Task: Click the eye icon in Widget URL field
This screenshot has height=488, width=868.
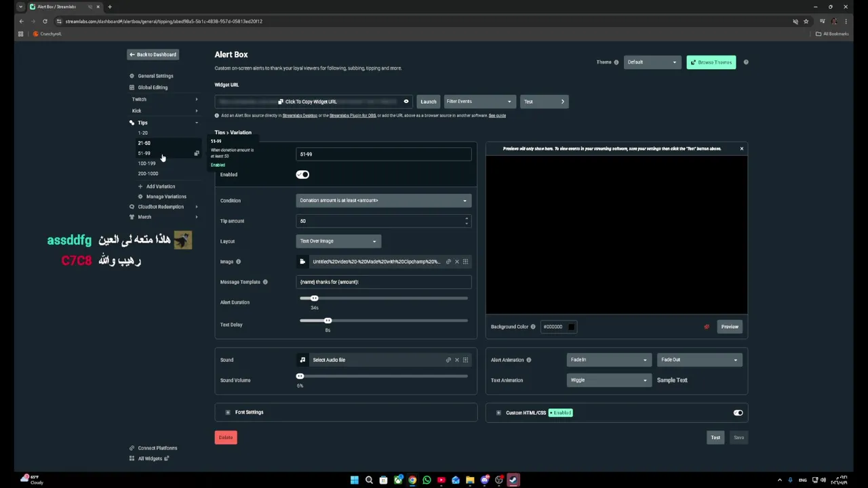Action: (x=406, y=102)
